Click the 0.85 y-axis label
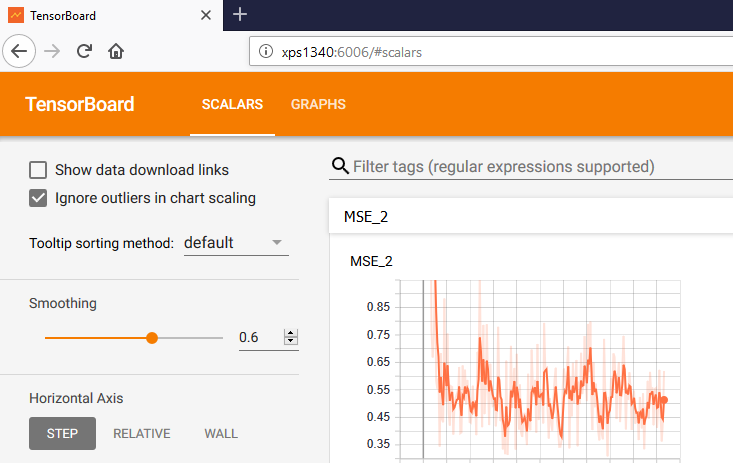Image resolution: width=733 pixels, height=463 pixels. (x=378, y=307)
